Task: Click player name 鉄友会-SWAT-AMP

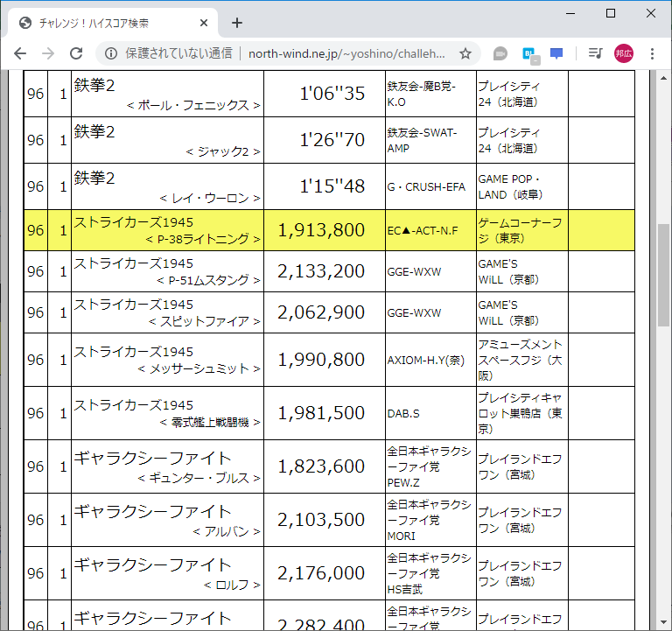Action: 422,140
